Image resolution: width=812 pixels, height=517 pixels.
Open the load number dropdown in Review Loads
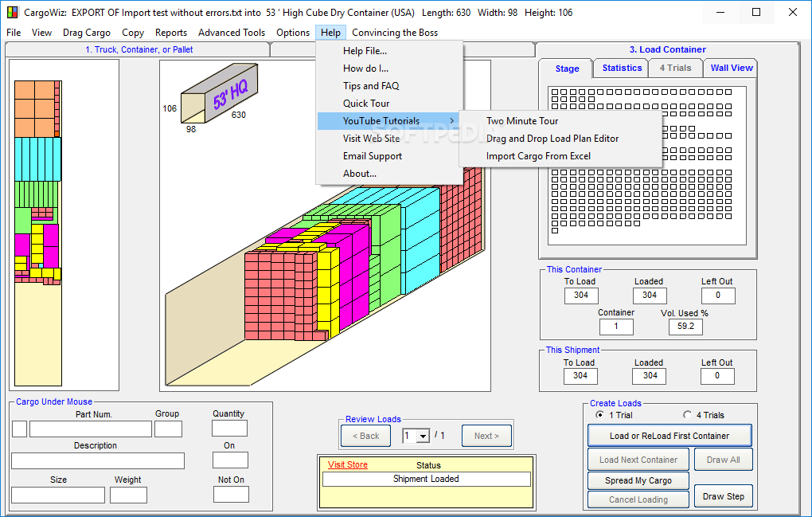[423, 437]
